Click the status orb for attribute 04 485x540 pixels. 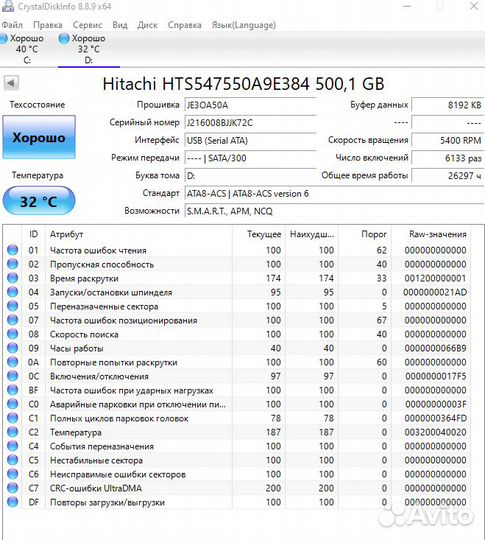pos(13,292)
